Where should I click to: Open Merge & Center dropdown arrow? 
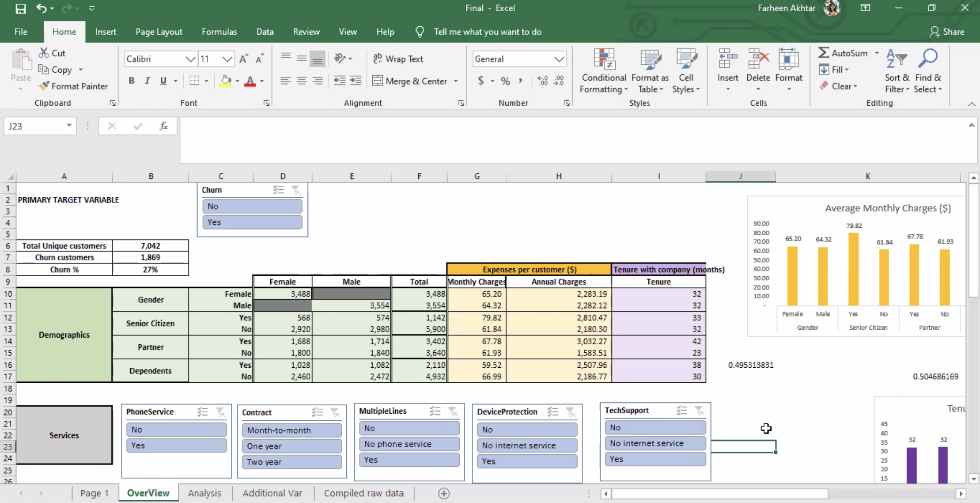point(456,81)
